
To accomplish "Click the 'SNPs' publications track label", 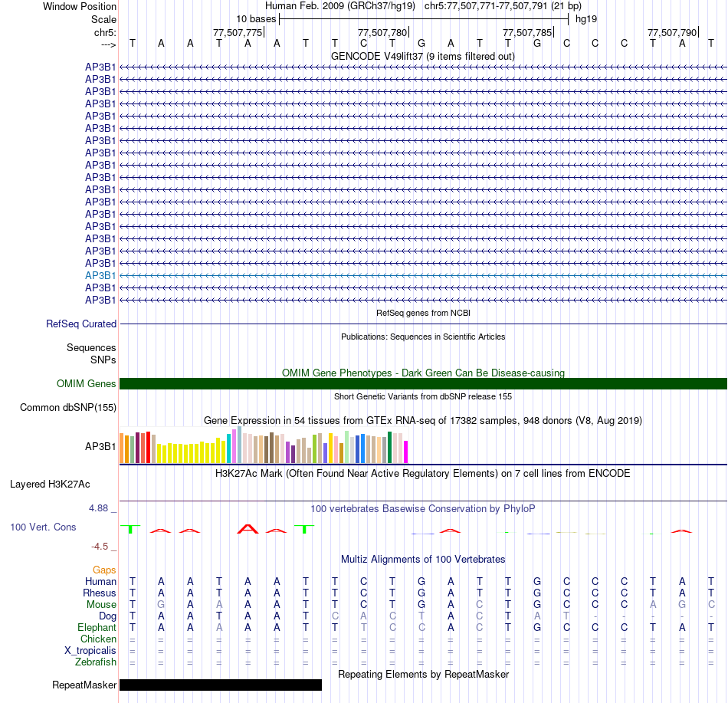I will (x=103, y=360).
